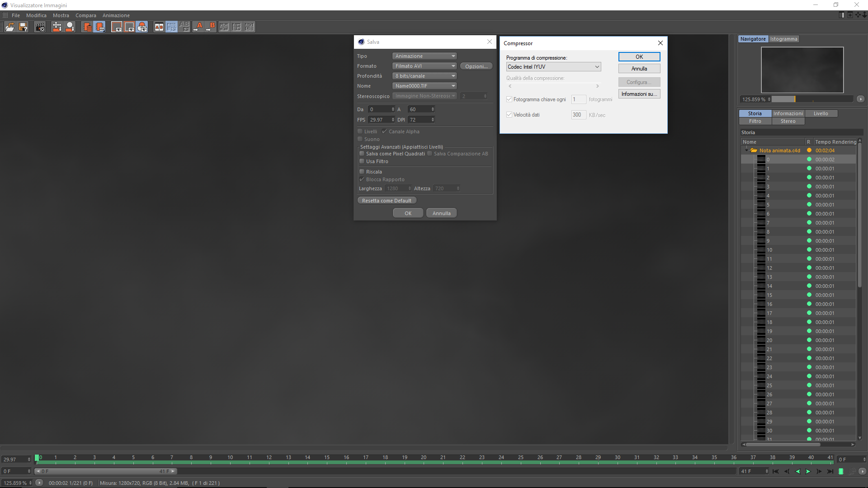This screenshot has height=488, width=868.
Task: Click Informazioni su... in Compressor dialog
Action: pos(639,94)
